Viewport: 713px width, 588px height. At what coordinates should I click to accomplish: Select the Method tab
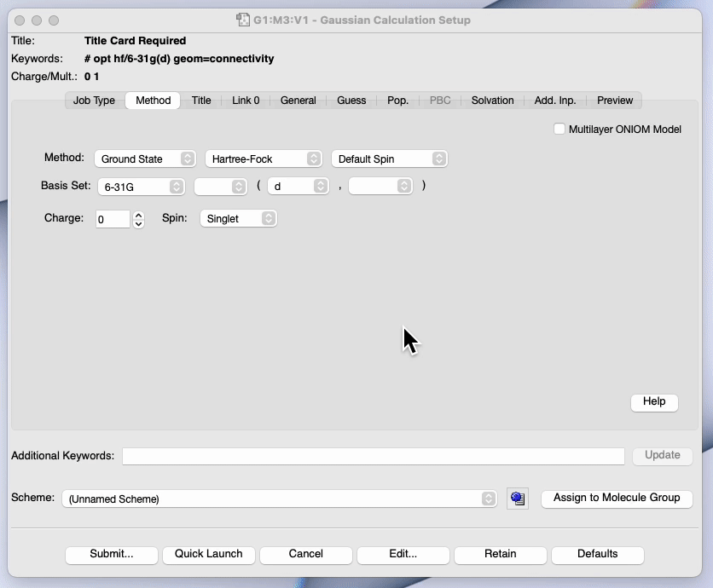click(154, 101)
